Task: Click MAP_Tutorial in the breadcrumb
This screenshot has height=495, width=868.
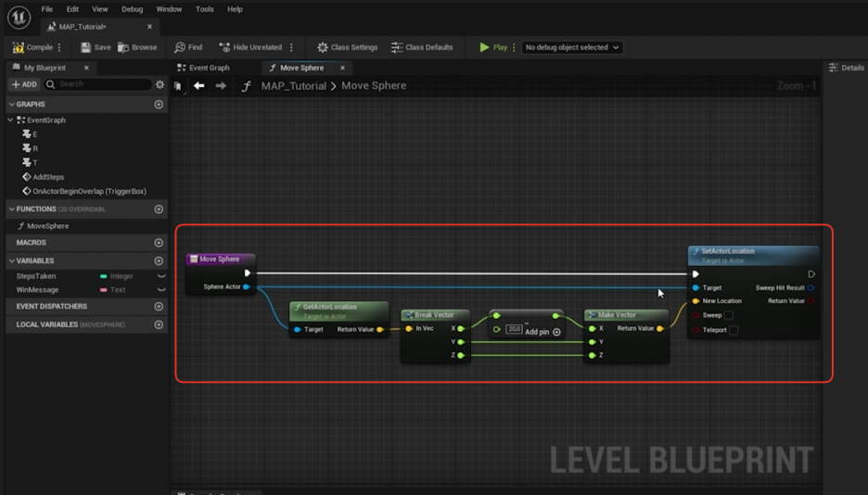Action: pyautogui.click(x=293, y=85)
